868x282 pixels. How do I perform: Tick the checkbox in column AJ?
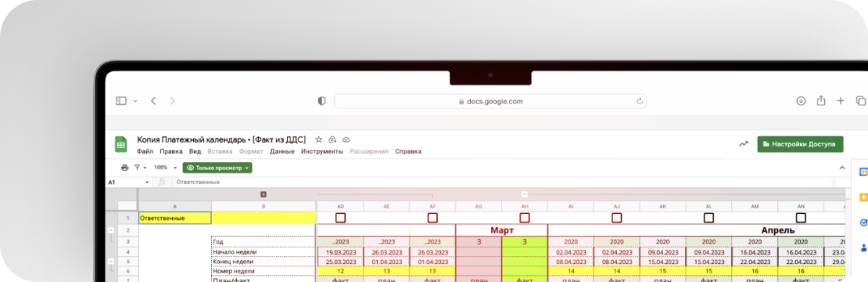[x=617, y=218]
